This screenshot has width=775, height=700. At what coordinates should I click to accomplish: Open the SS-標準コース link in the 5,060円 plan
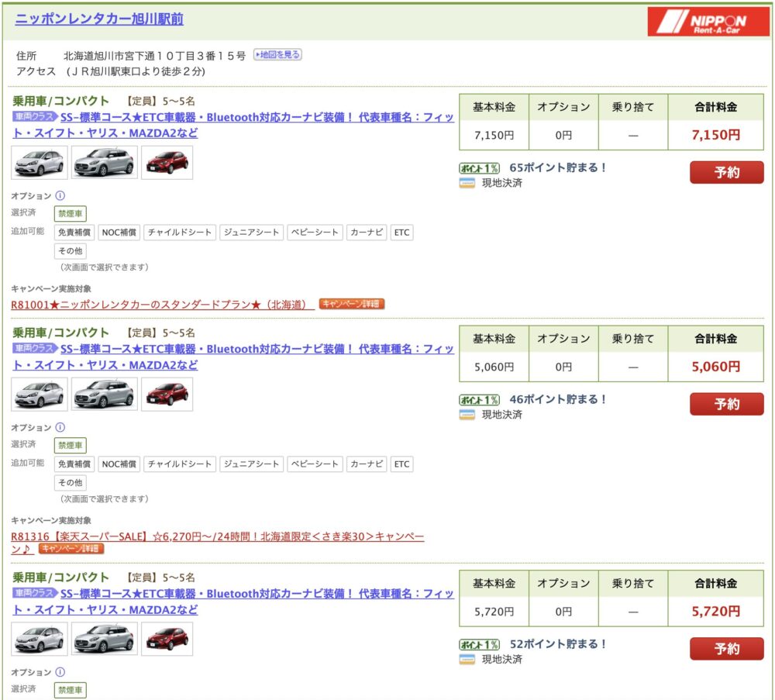[233, 357]
